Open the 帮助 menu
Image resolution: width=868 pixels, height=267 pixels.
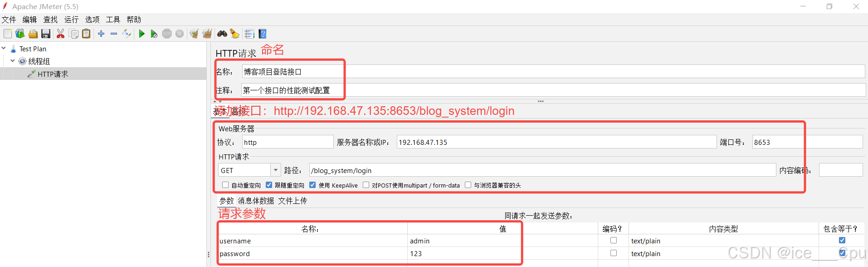134,20
